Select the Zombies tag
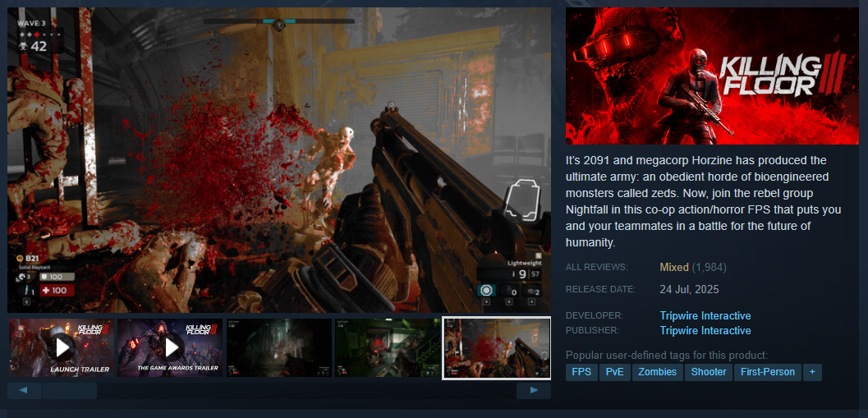868x418 pixels. [657, 372]
